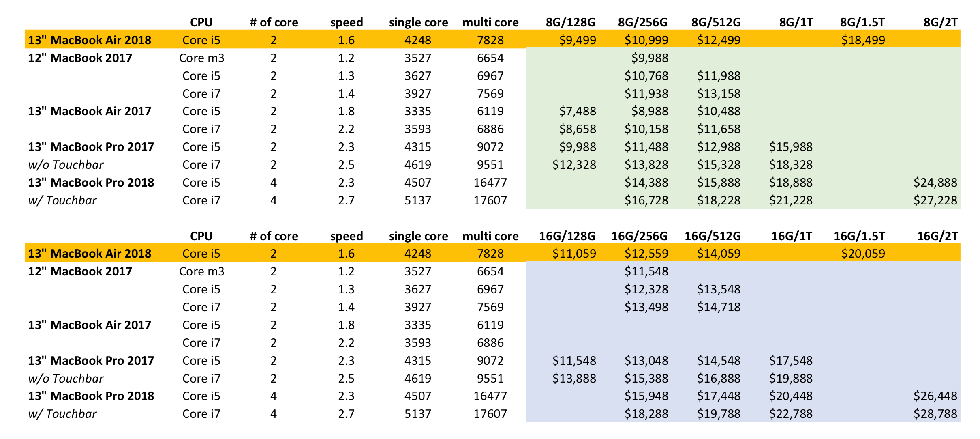Screen dimensions: 980x439
Task: Select the $9,499 price cell
Action: coord(578,40)
